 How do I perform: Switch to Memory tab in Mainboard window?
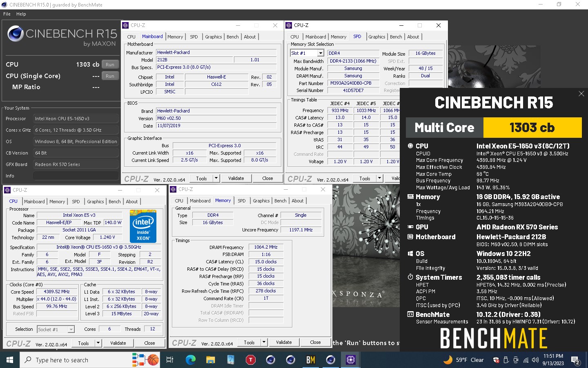tap(175, 37)
